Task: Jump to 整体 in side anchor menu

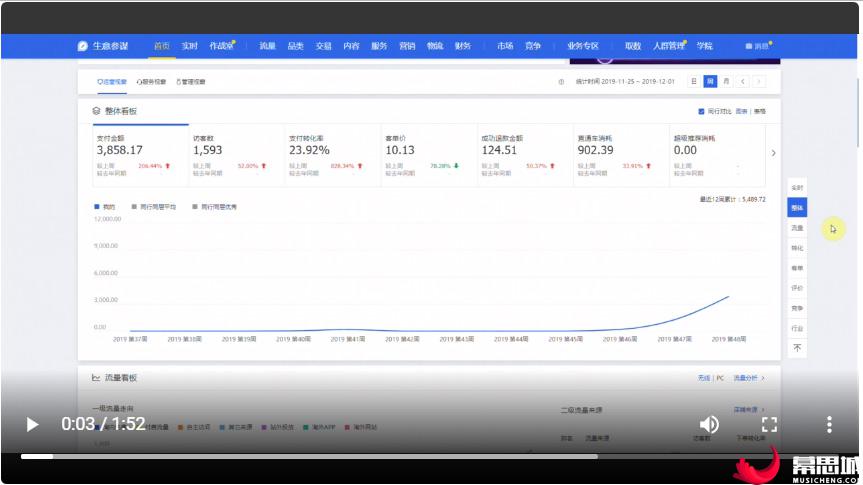Action: pos(797,208)
